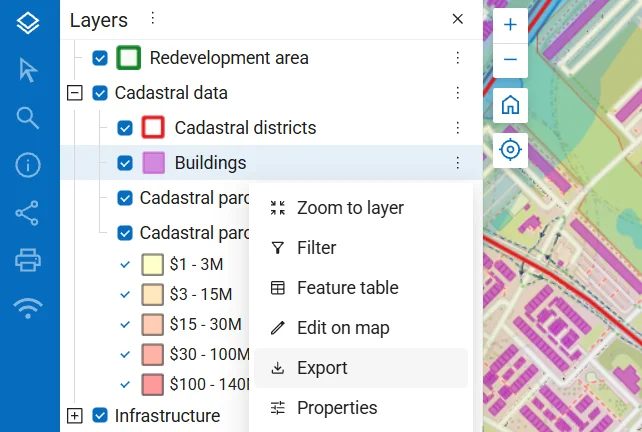Click the Cadastral districts red outline swatch
Viewport: 642px width, 432px height.
[154, 127]
